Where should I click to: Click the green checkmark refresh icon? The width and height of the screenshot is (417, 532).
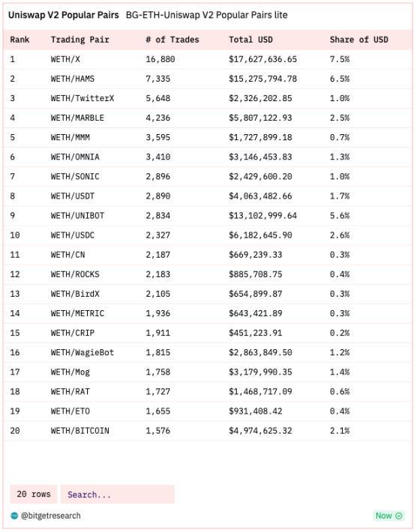click(x=399, y=516)
